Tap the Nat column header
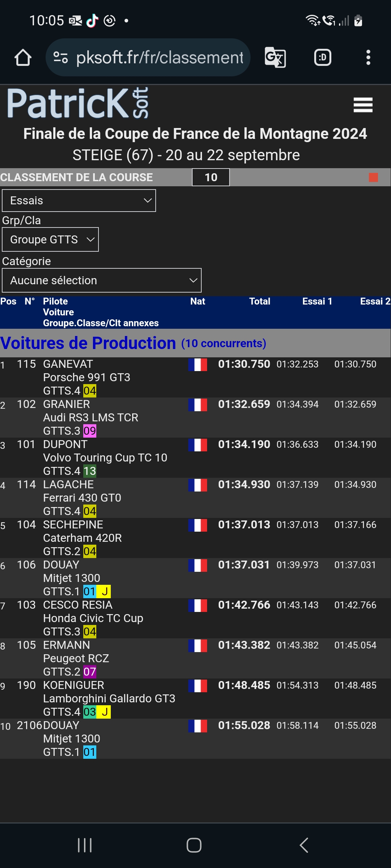This screenshot has height=868, width=391. (198, 301)
